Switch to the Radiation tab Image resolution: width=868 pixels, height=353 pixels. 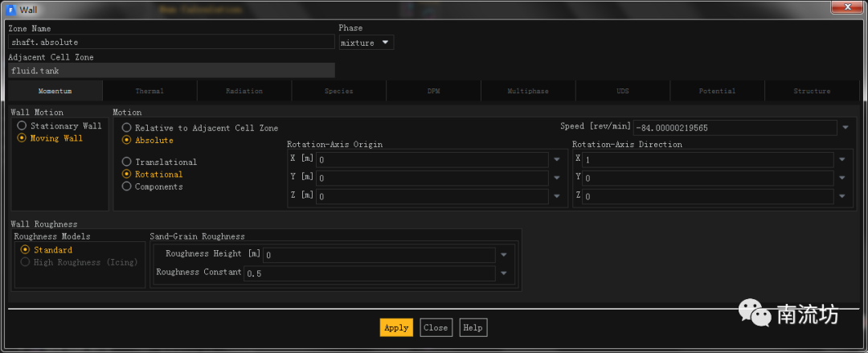pos(244,91)
